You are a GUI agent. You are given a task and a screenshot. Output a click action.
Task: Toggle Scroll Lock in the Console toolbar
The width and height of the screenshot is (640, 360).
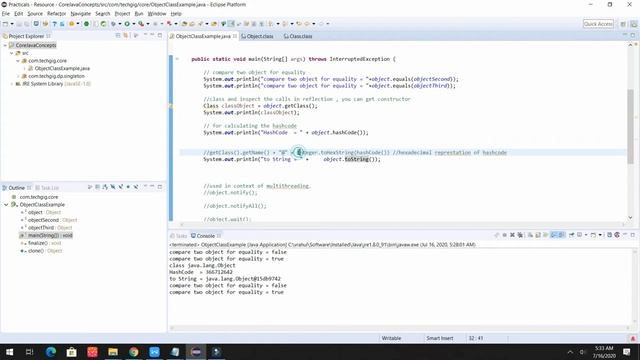click(x=538, y=235)
